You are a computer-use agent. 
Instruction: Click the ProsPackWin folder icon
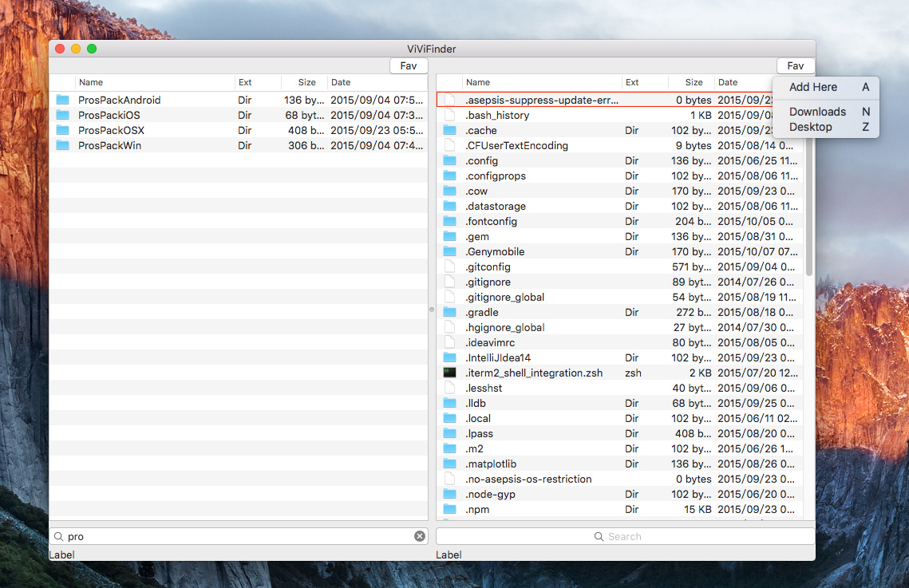[x=62, y=145]
